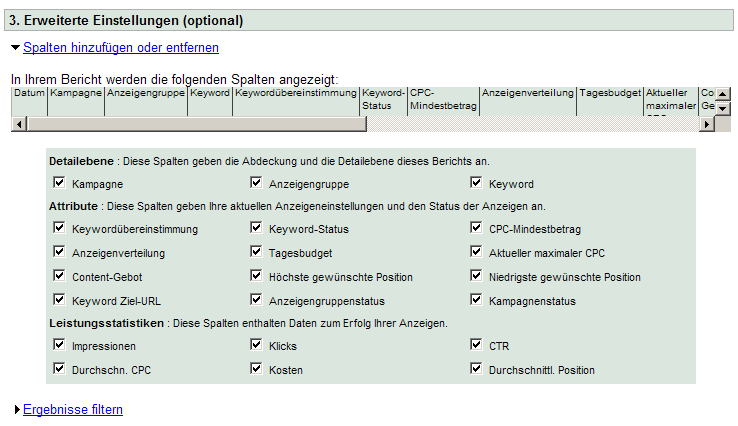Disable the Keyword column checkbox
Viewport: 738px width, 426px height.
(477, 183)
